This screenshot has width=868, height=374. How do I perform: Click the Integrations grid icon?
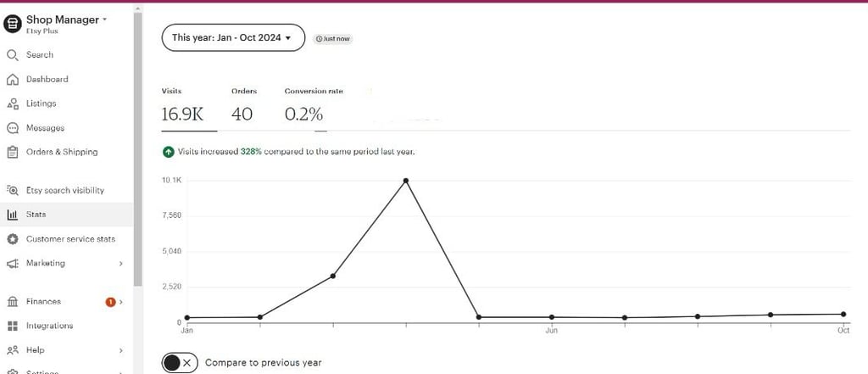coord(12,326)
